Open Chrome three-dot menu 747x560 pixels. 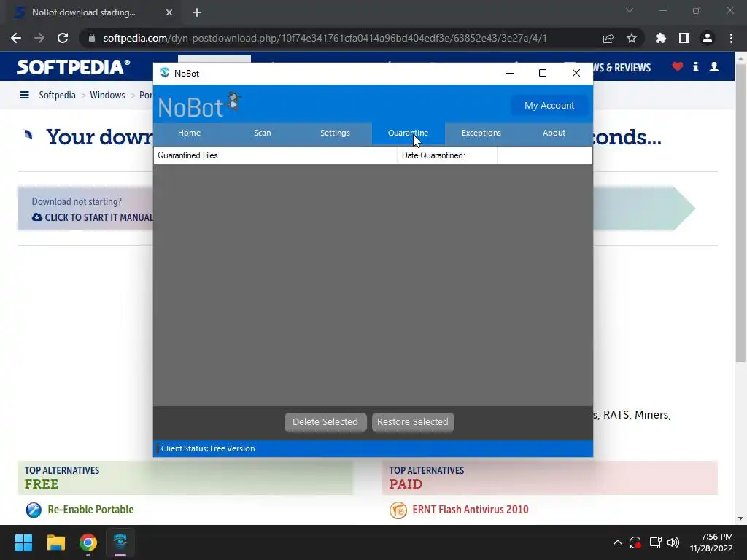731,38
